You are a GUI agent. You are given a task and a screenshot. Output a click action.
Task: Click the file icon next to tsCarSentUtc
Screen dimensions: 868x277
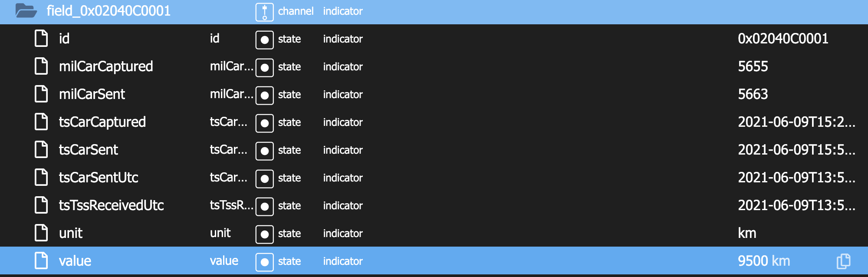tap(41, 178)
